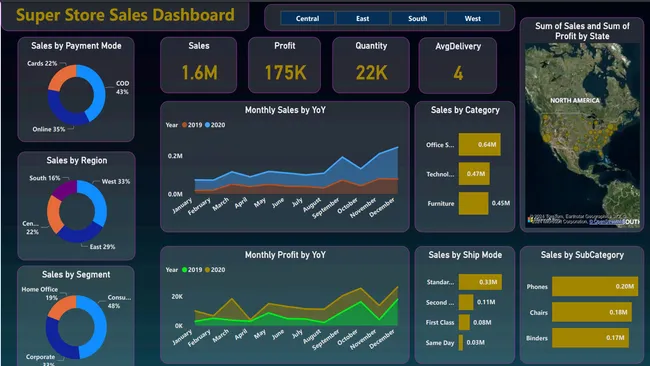Click the NORTH AMERICA label on the map
Image resolution: width=650 pixels, height=366 pixels.
[575, 100]
